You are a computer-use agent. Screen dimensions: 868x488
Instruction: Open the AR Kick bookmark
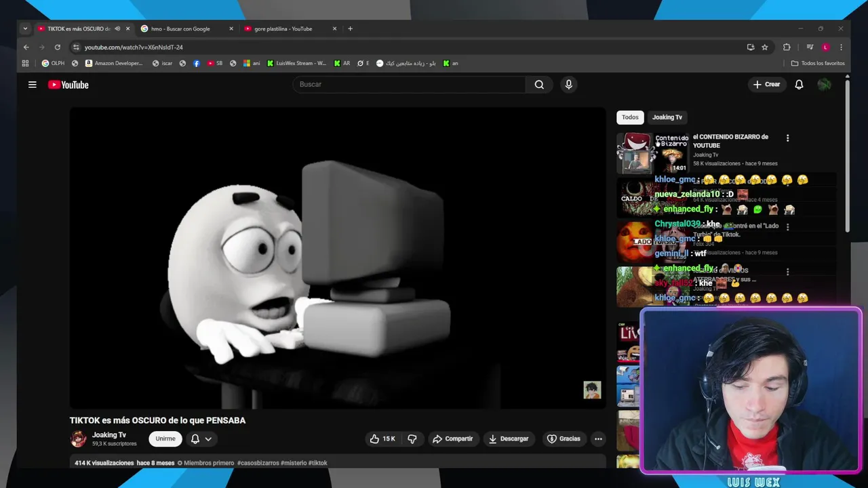point(342,63)
